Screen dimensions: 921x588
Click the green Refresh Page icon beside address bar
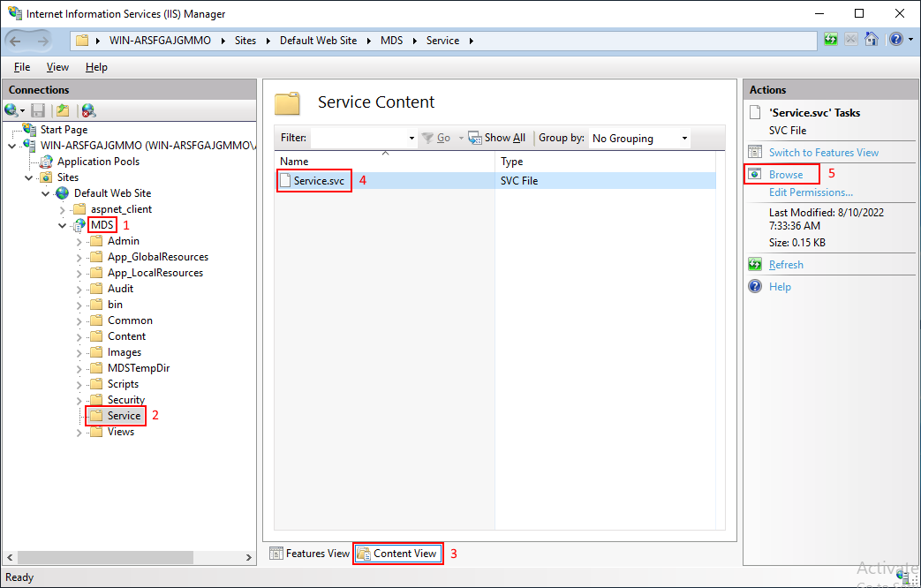pyautogui.click(x=831, y=40)
